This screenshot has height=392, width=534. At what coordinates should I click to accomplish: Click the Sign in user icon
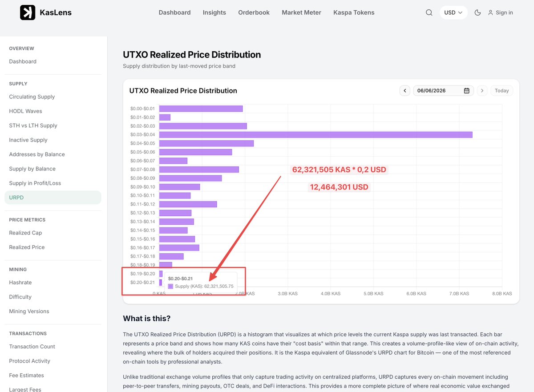coord(490,12)
